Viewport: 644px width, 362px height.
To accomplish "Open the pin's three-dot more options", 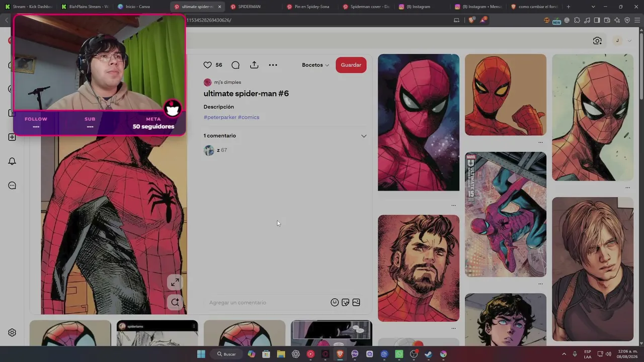I will tap(273, 65).
